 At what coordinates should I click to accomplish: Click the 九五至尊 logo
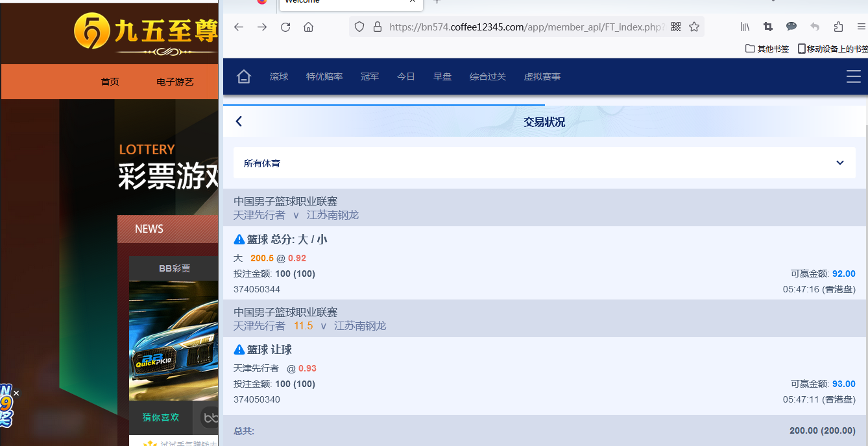tap(145, 32)
